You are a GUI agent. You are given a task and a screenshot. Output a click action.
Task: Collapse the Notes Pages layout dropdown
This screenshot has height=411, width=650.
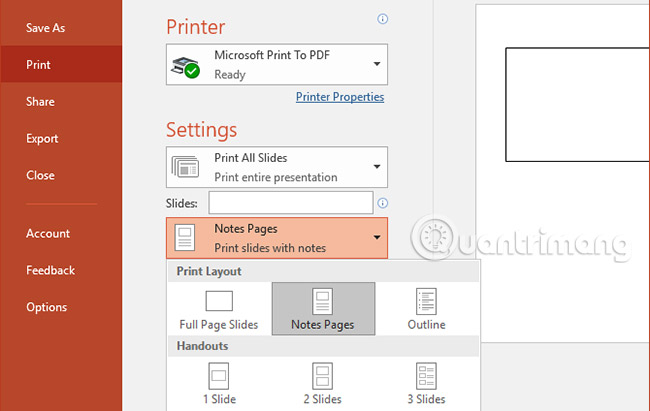coord(277,238)
